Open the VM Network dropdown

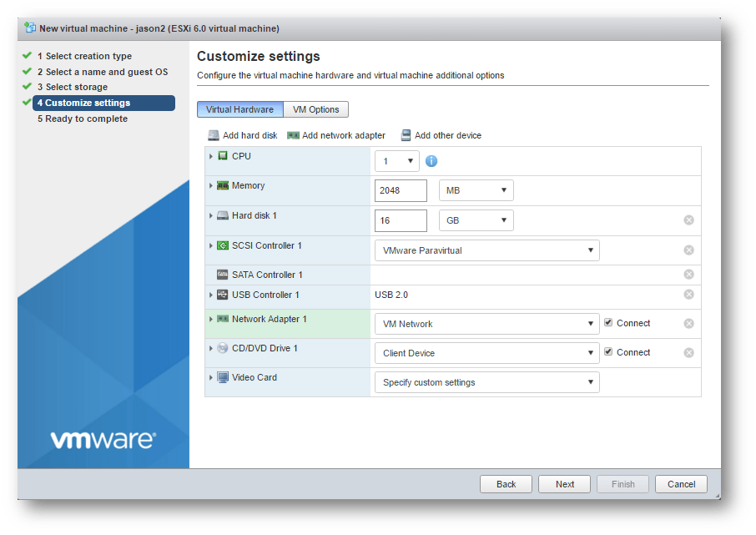(487, 324)
